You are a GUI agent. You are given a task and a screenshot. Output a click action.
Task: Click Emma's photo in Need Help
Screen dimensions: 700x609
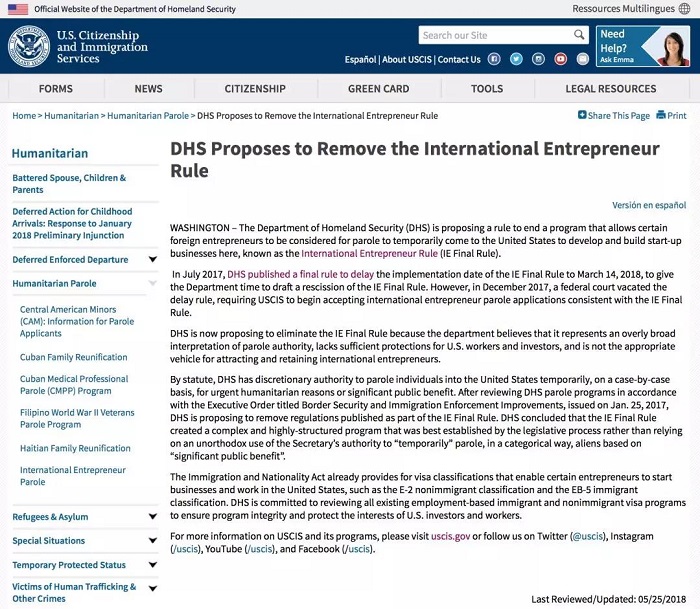[675, 47]
